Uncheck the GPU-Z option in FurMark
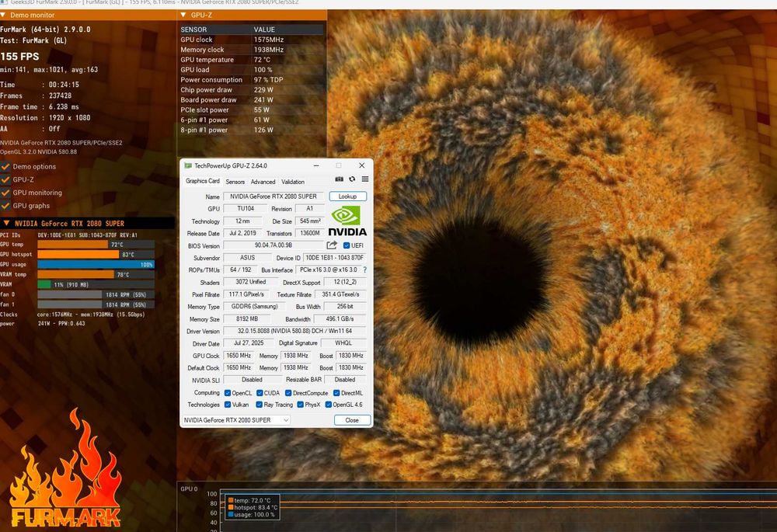The image size is (777, 532). point(6,179)
